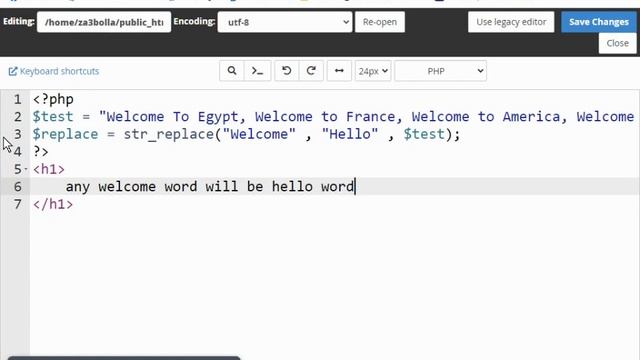
Task: Click the Re-open button
Action: [x=380, y=22]
